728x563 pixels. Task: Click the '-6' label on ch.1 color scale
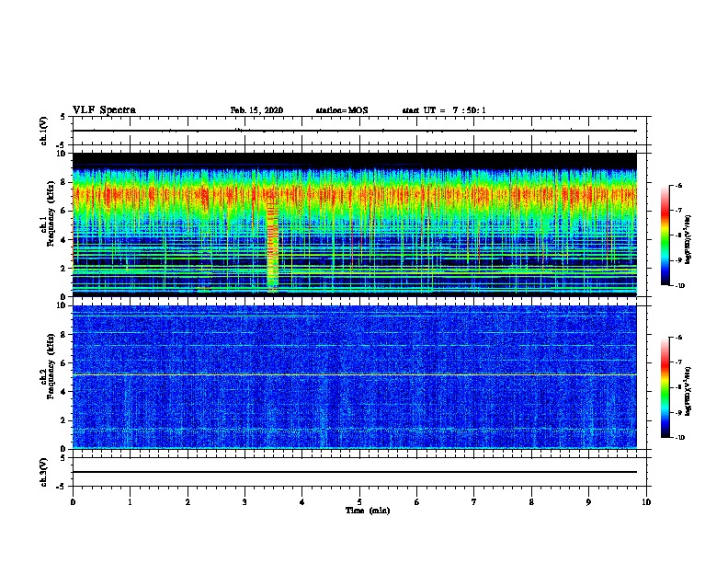point(678,185)
